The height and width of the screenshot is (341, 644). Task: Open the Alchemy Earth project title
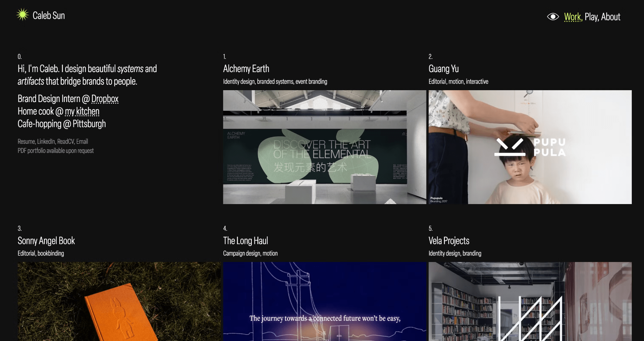[x=246, y=69]
